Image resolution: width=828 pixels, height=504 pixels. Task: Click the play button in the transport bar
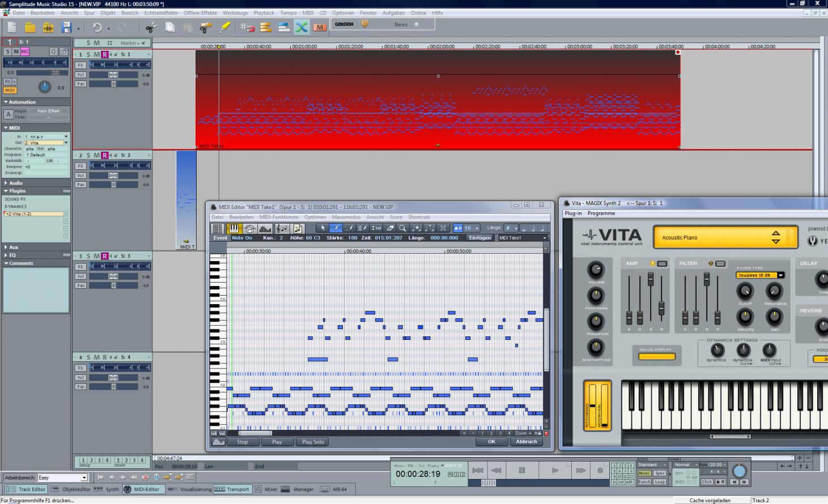pos(555,470)
